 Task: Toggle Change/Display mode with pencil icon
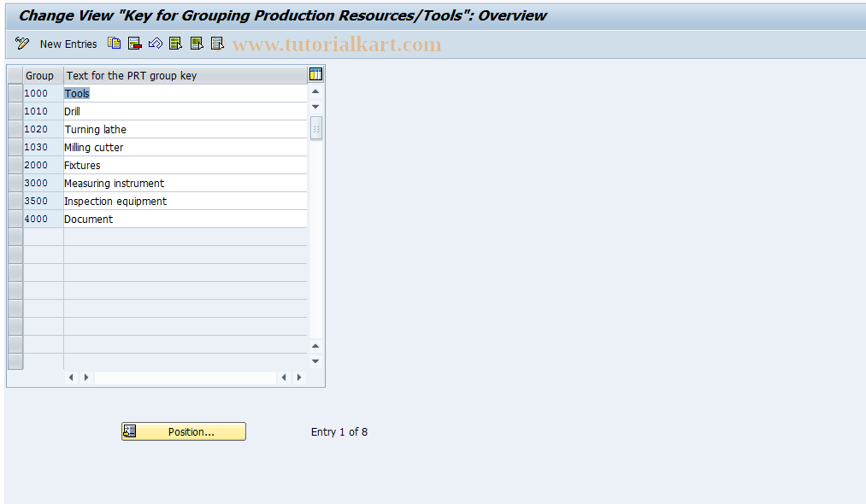(21, 43)
